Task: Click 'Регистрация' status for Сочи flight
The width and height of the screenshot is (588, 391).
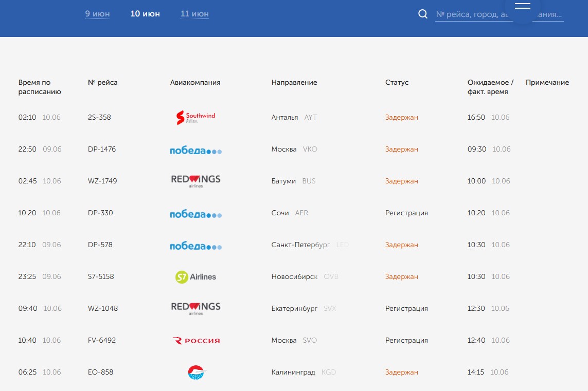Action: coord(406,213)
